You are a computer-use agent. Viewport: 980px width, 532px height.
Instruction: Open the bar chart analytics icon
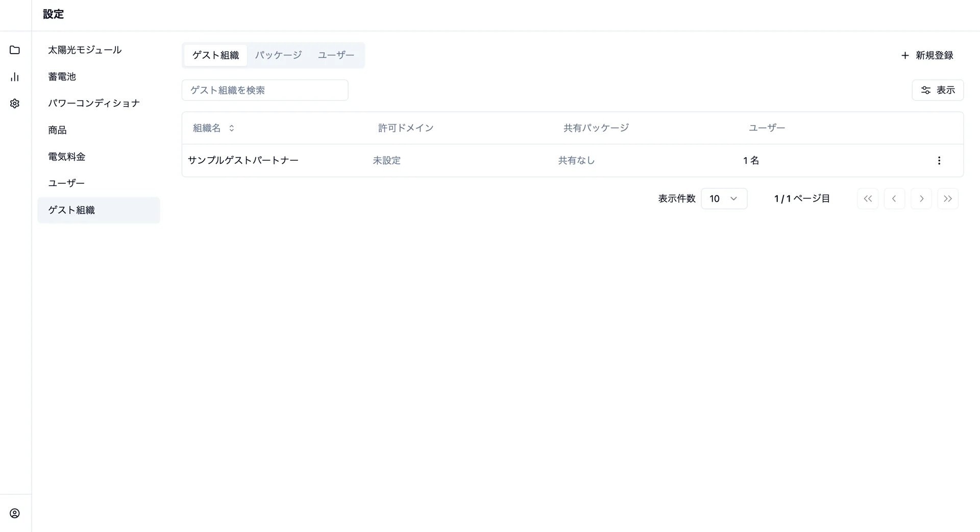[15, 77]
